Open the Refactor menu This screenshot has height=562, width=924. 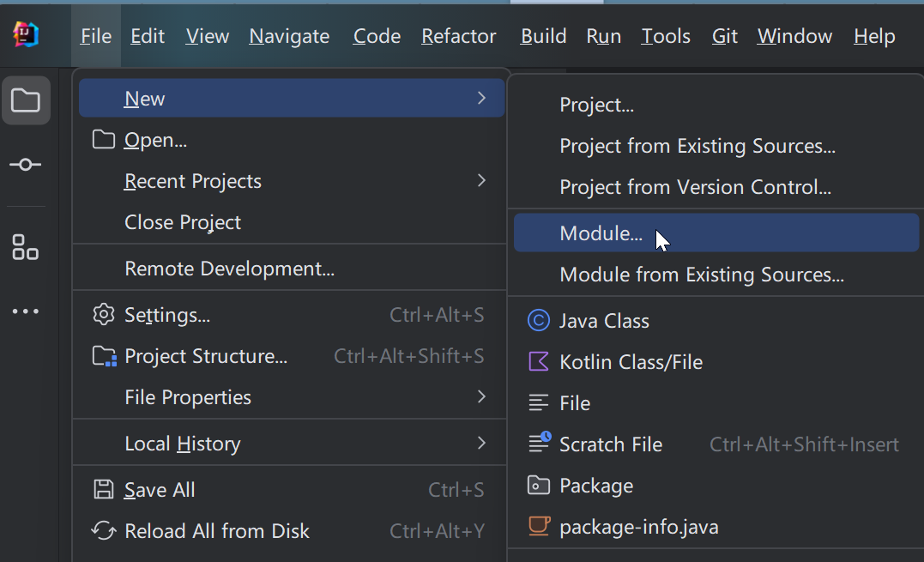tap(458, 36)
